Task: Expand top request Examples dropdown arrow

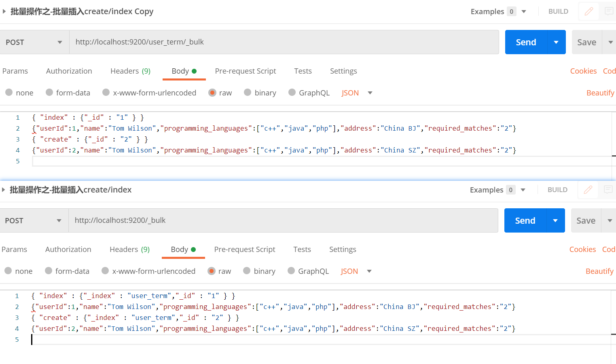Action: [x=524, y=11]
